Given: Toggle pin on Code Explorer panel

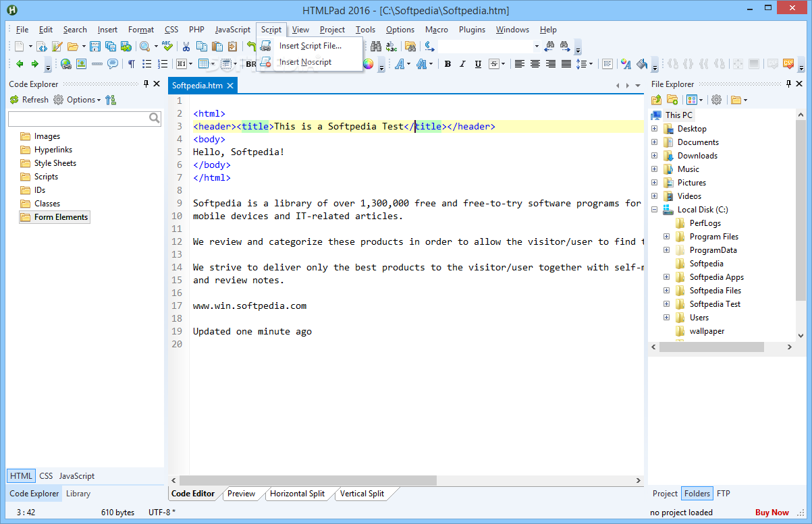Looking at the screenshot, I should click(146, 84).
